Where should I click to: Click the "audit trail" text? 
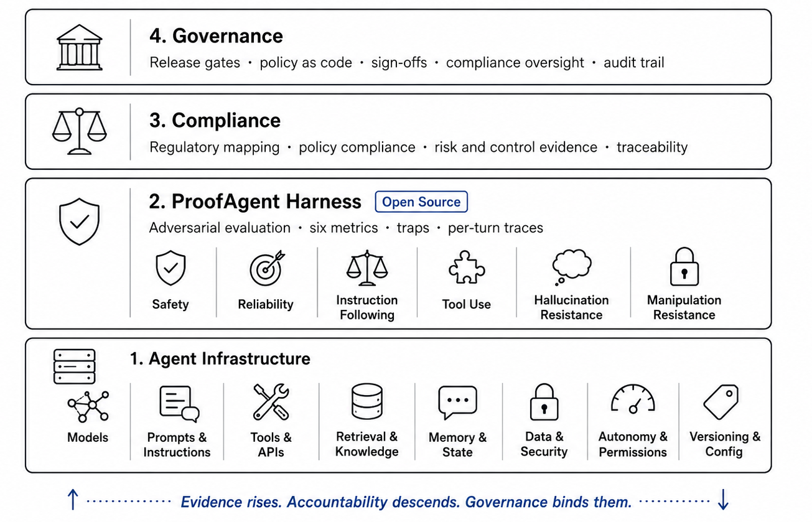coord(634,63)
